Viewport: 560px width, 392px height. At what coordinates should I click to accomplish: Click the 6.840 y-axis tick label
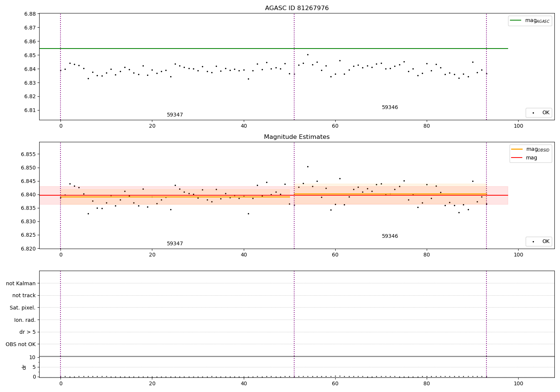pyautogui.click(x=28, y=195)
